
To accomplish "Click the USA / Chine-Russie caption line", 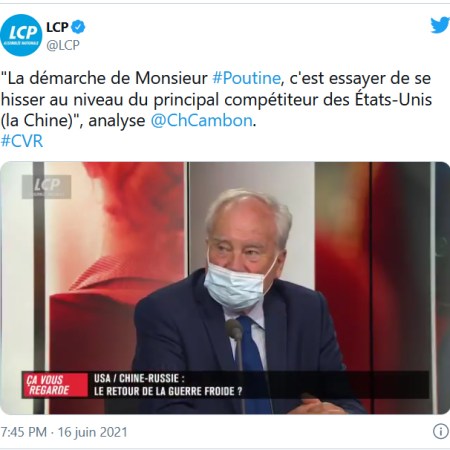I will click(x=139, y=378).
